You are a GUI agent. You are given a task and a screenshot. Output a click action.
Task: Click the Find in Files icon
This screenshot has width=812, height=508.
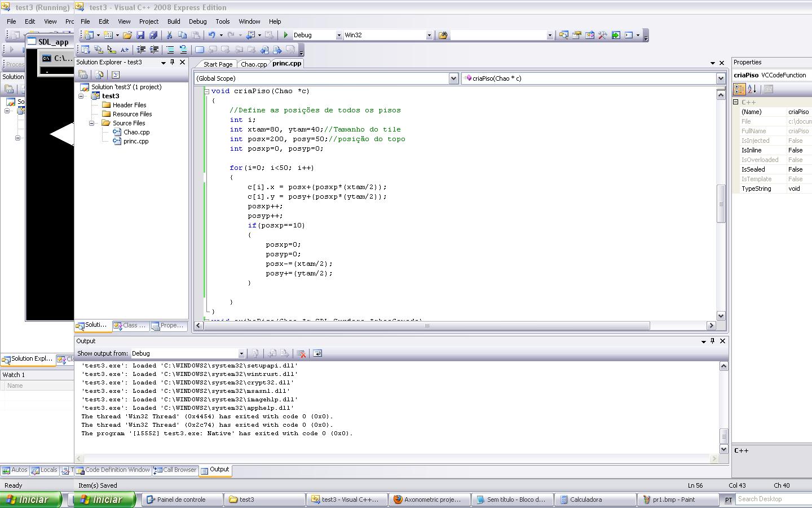point(443,35)
